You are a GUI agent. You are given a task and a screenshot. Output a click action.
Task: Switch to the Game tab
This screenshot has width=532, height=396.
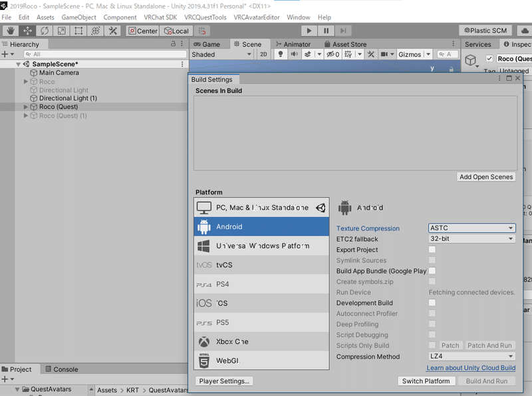pyautogui.click(x=207, y=44)
